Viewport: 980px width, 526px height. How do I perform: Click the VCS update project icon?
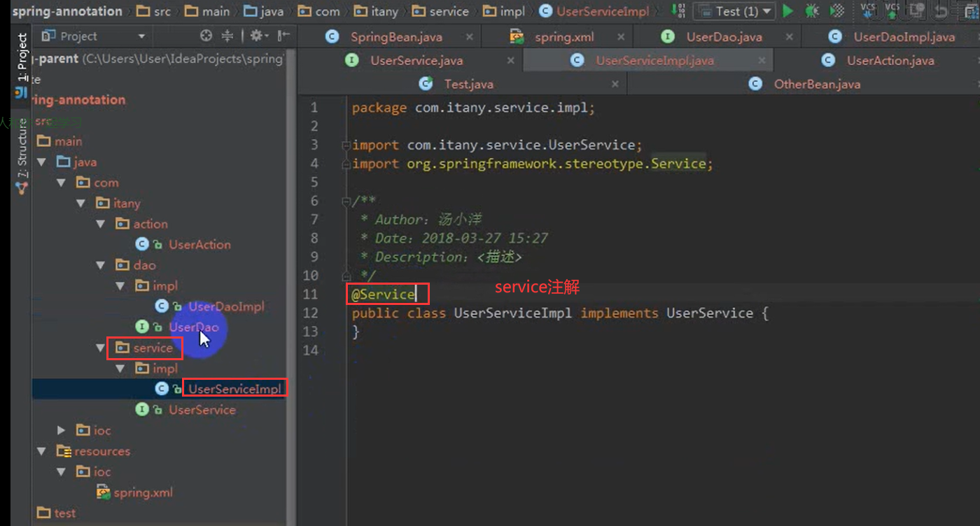point(869,10)
